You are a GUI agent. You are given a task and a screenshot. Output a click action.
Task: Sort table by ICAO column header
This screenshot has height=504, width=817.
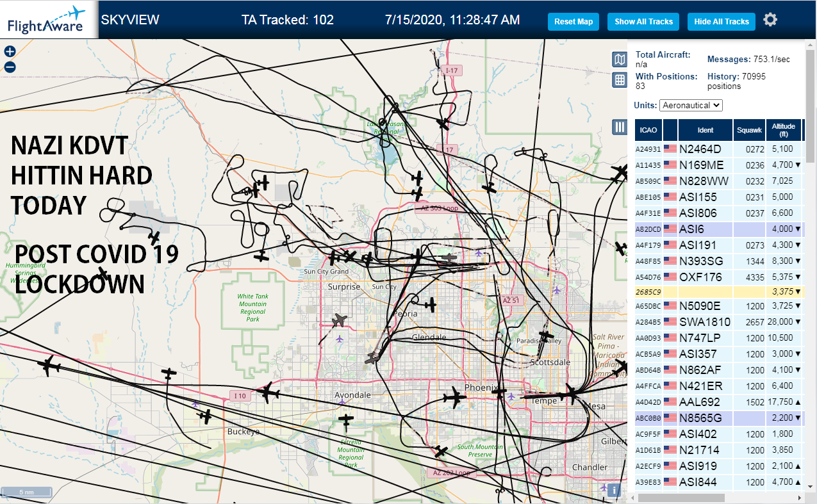coord(648,130)
